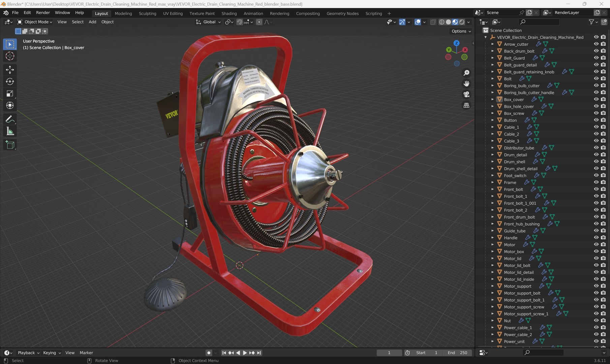This screenshot has width=610, height=364.
Task: Collapse the VEVOR_Electric_Drain_Cleaning_Machine_Red collection
Action: 486,37
